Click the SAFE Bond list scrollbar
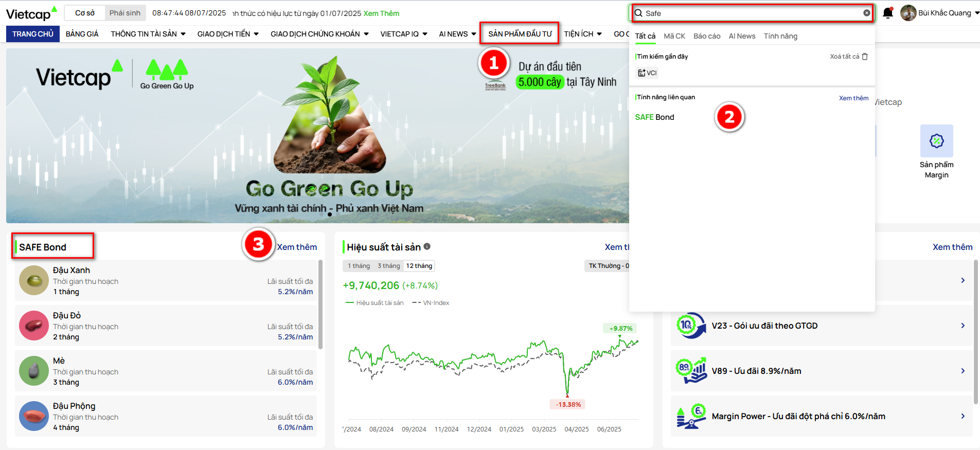 [x=320, y=304]
